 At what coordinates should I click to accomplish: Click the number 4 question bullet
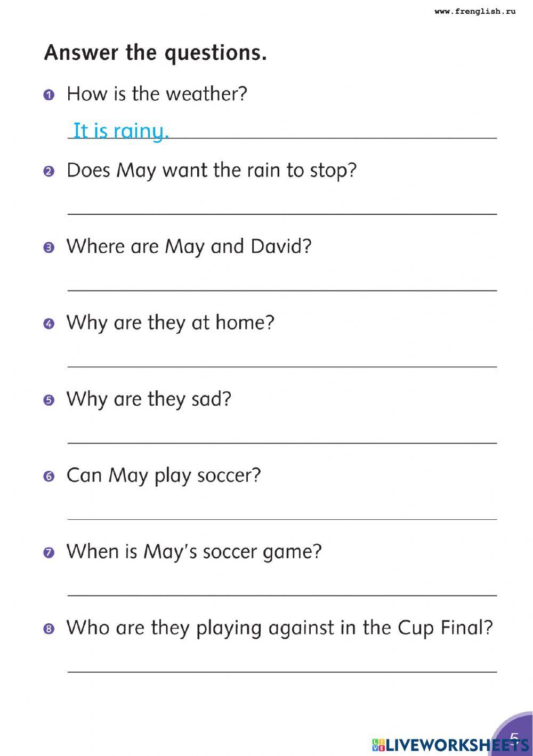pos(49,324)
